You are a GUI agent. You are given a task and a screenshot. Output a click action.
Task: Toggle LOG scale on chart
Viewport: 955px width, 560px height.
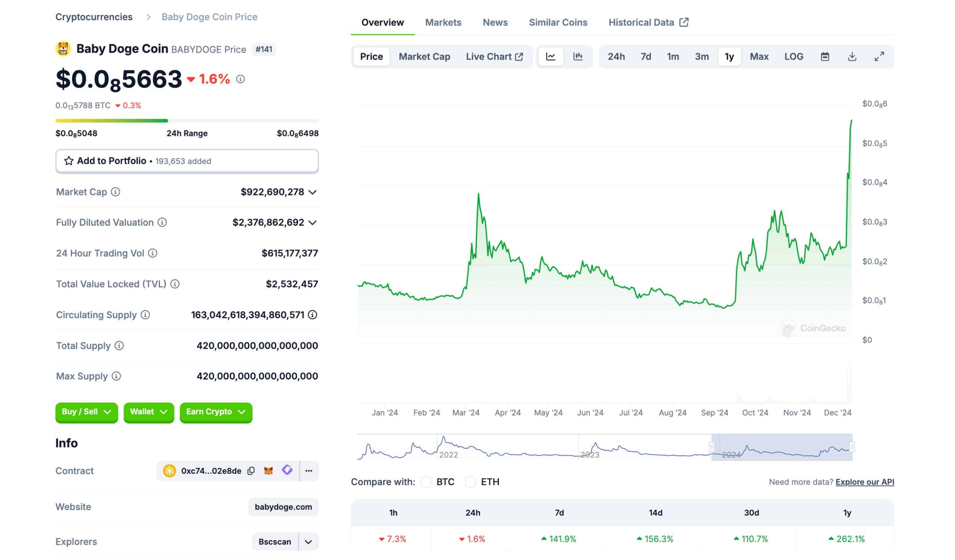tap(793, 56)
